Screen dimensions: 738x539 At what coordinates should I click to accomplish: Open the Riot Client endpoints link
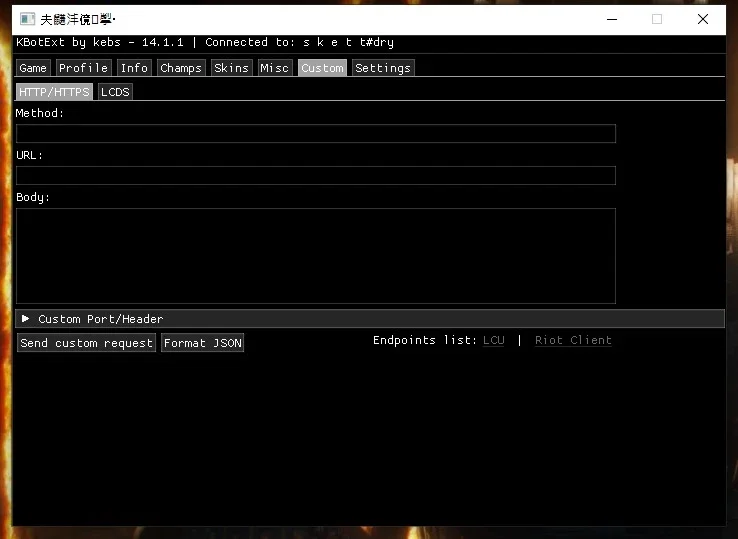tap(573, 340)
